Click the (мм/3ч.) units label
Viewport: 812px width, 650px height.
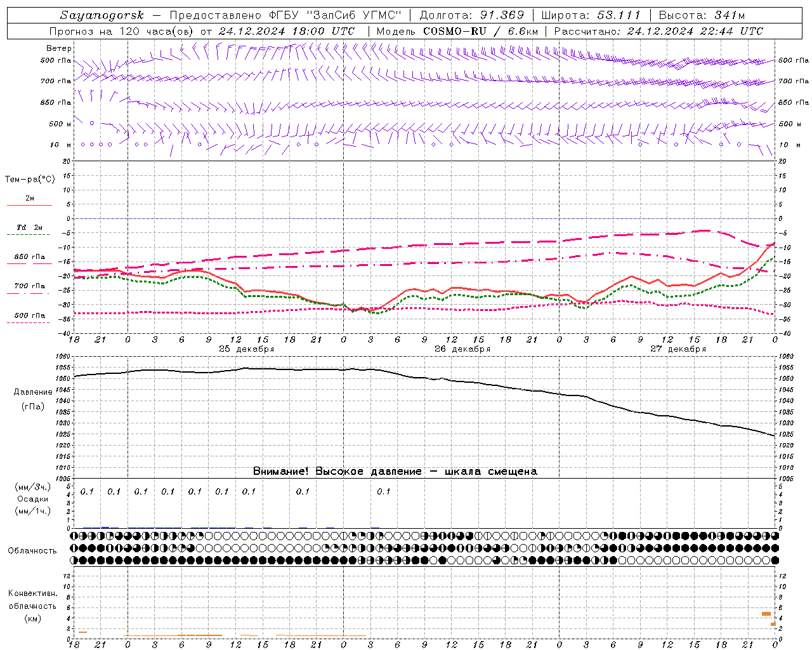click(x=32, y=487)
